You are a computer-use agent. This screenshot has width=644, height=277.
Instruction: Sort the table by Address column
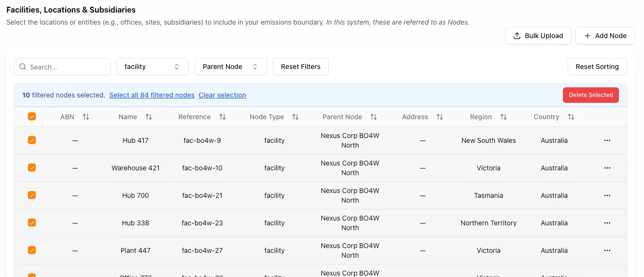(x=440, y=117)
